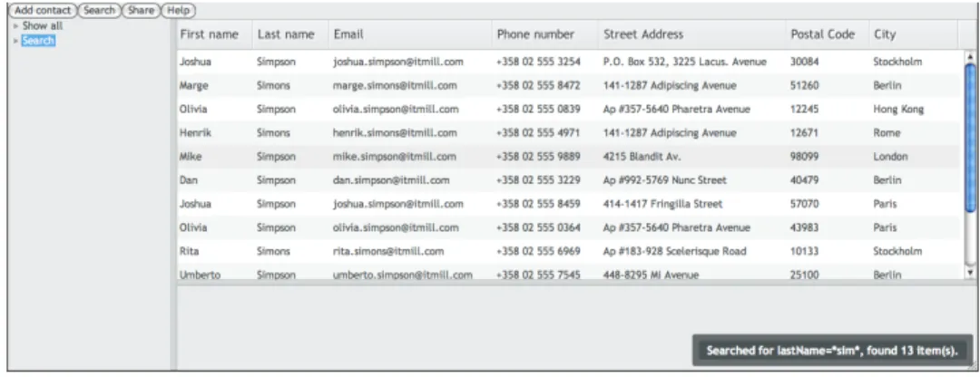Image resolution: width=980 pixels, height=377 pixels.
Task: Sort by First name column header
Action: [x=214, y=35]
